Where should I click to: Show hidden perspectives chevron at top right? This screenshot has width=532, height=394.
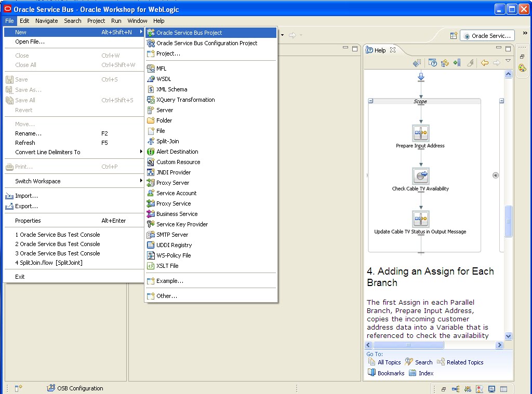(525, 33)
